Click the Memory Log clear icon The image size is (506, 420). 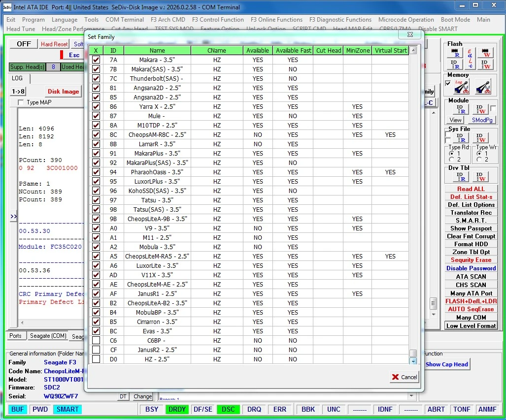tap(462, 87)
